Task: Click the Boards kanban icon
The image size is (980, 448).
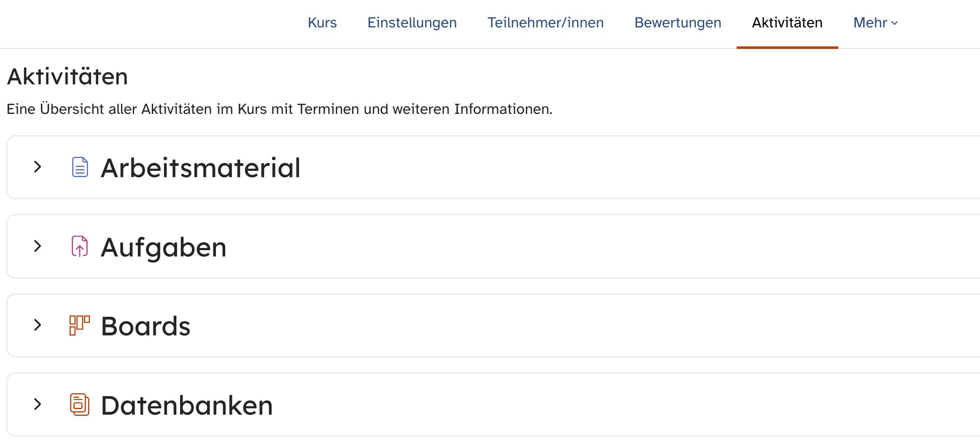Action: coord(80,325)
